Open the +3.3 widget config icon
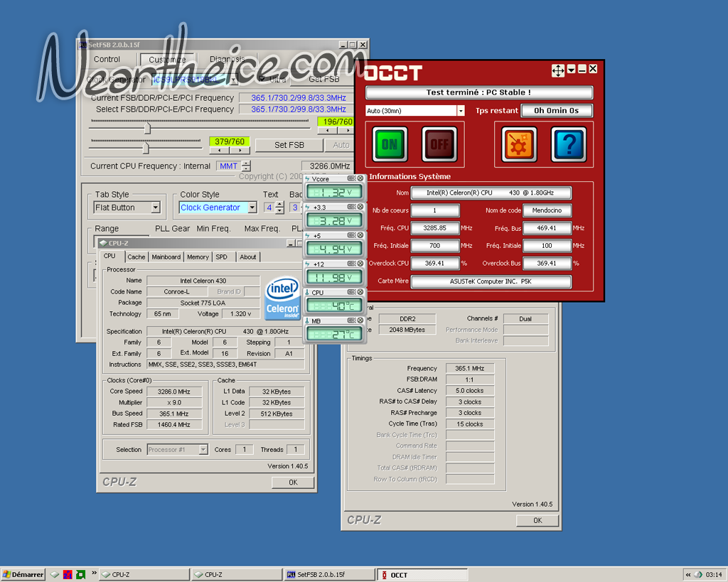Image resolution: width=728 pixels, height=582 pixels. (x=351, y=207)
